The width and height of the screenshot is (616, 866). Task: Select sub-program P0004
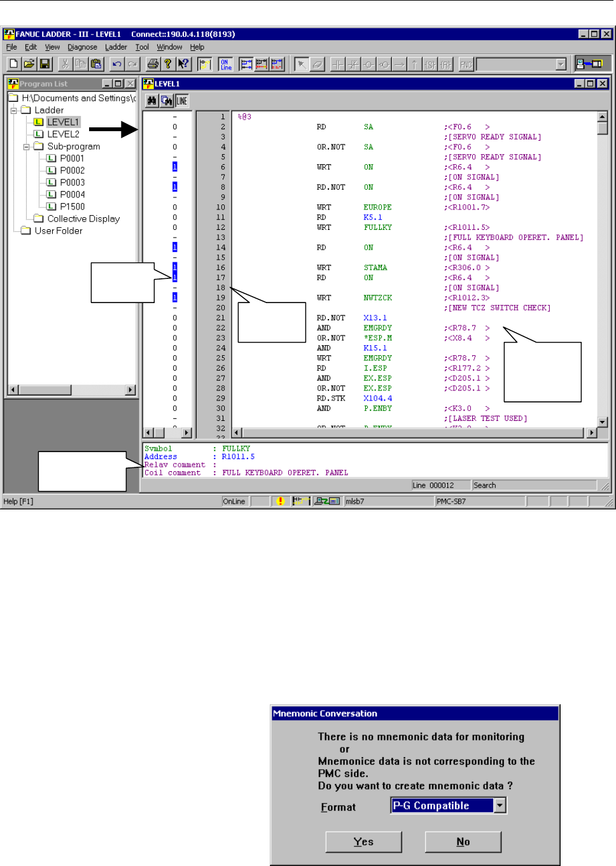[x=72, y=195]
